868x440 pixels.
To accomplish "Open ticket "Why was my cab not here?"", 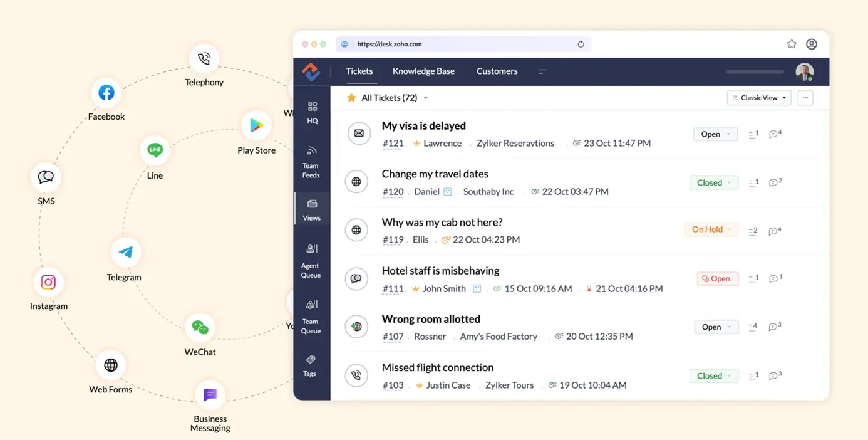I will (442, 222).
